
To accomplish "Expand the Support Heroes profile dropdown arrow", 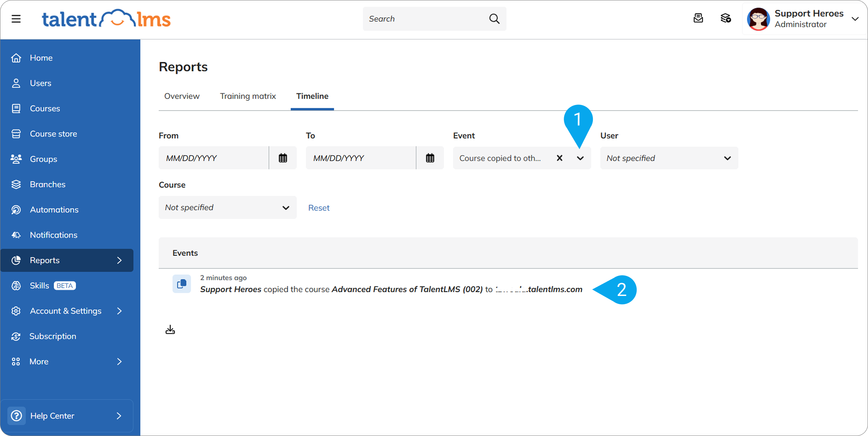I will (855, 19).
